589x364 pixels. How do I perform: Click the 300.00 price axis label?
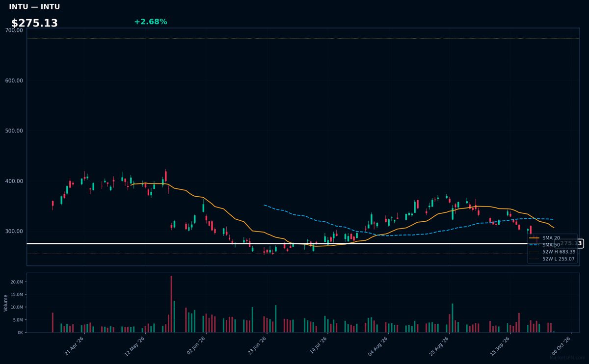(14, 232)
